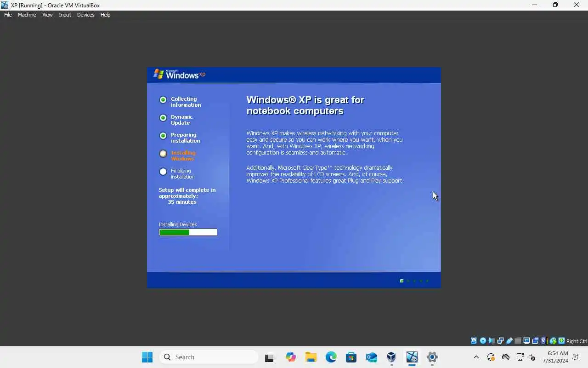Open the View menu
Viewport: 588px width, 368px height.
(x=47, y=15)
